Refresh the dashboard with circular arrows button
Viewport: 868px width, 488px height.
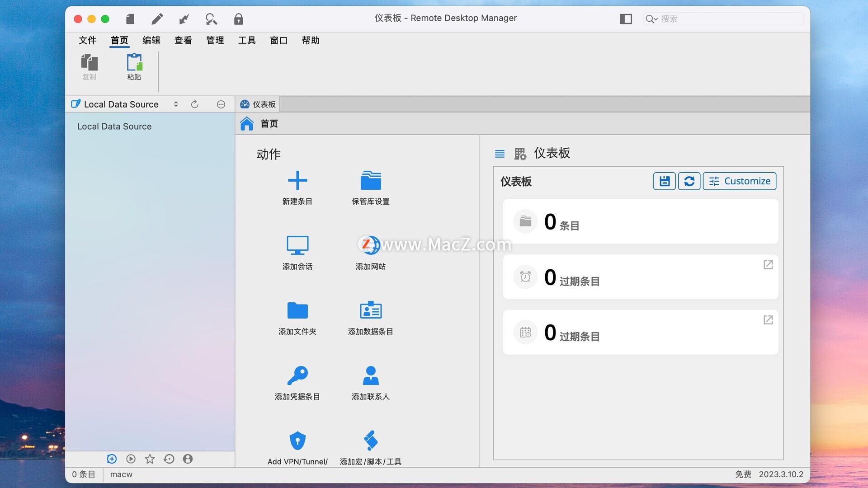[689, 181]
